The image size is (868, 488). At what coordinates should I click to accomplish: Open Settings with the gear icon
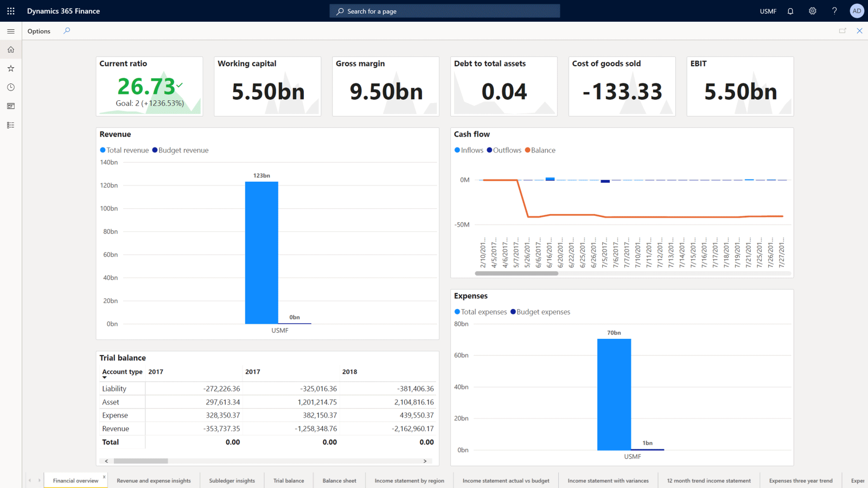pos(812,11)
